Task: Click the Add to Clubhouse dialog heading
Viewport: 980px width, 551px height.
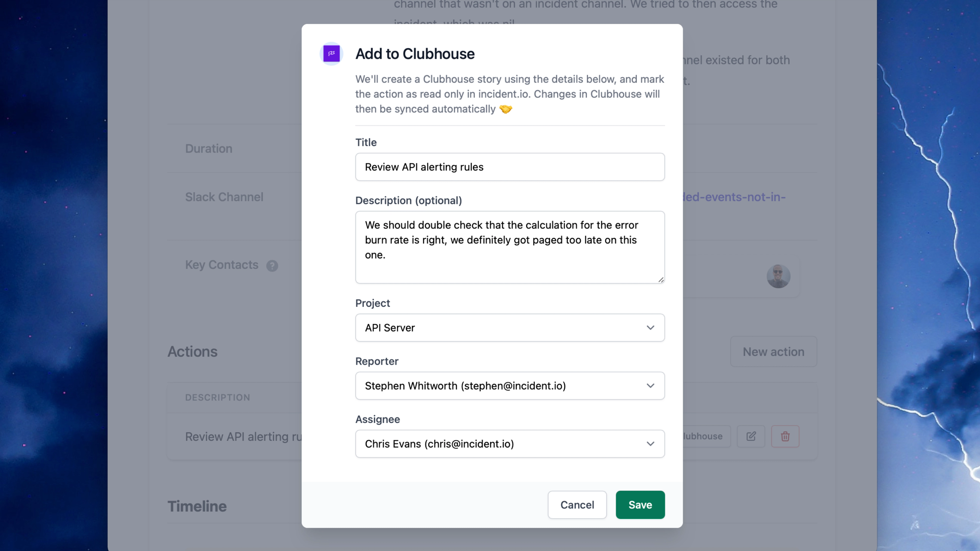Action: tap(415, 54)
